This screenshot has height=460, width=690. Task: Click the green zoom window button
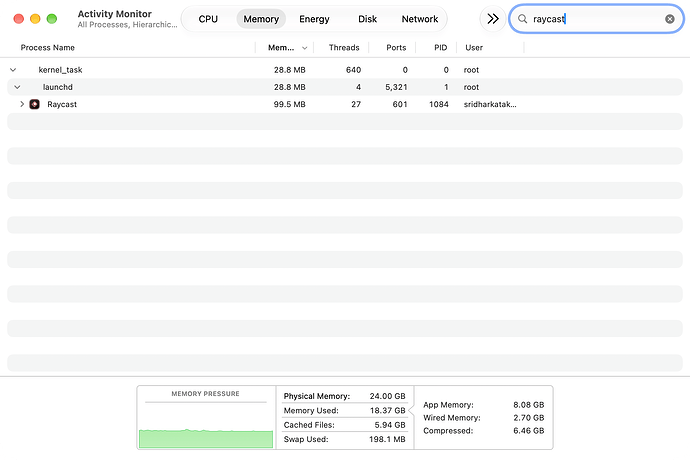click(52, 19)
